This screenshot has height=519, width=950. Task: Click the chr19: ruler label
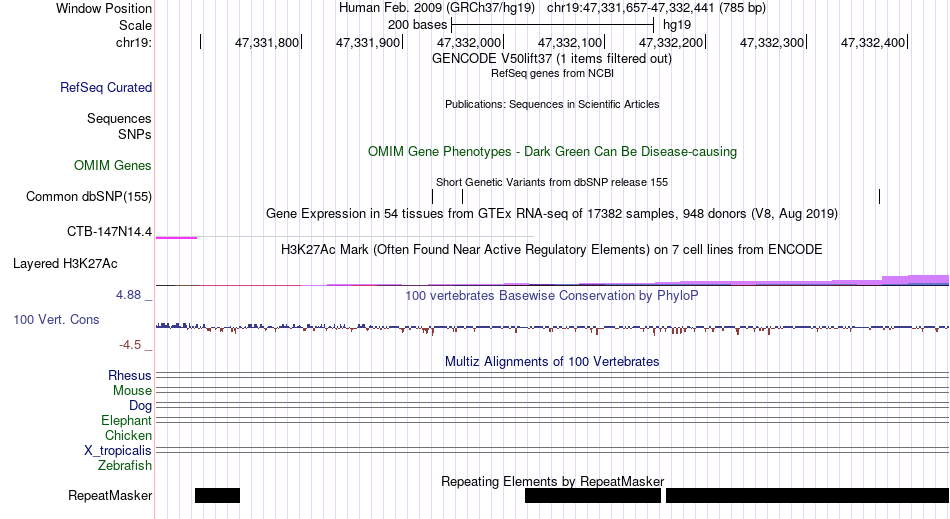click(x=134, y=42)
